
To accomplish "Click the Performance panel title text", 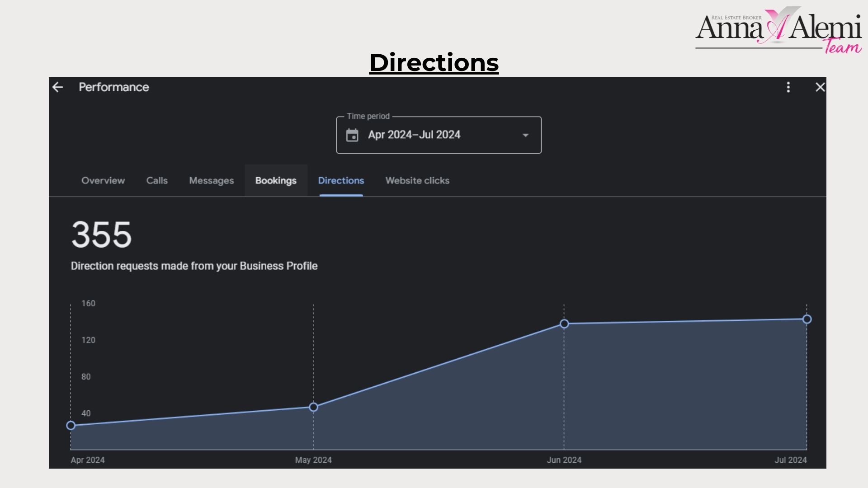I will click(x=114, y=87).
